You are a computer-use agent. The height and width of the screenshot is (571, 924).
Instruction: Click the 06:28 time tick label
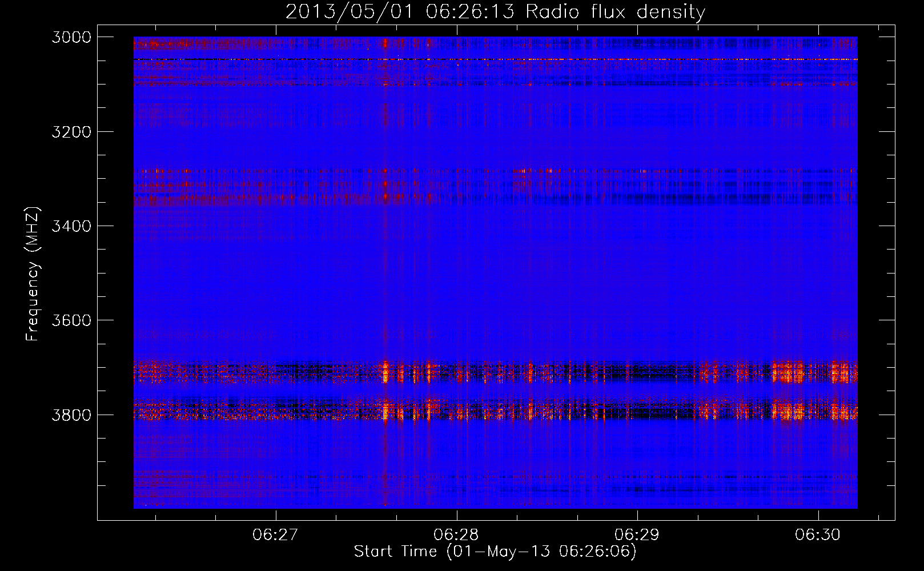pyautogui.click(x=456, y=534)
